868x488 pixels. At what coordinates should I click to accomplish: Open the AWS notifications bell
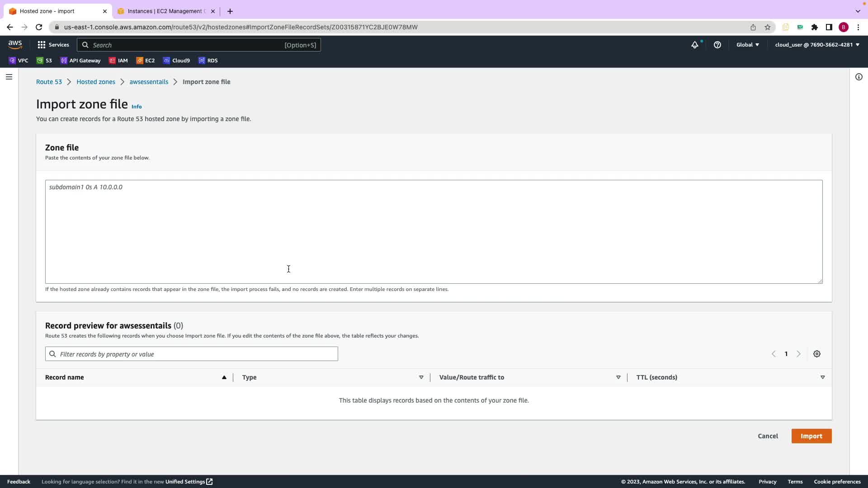click(695, 45)
